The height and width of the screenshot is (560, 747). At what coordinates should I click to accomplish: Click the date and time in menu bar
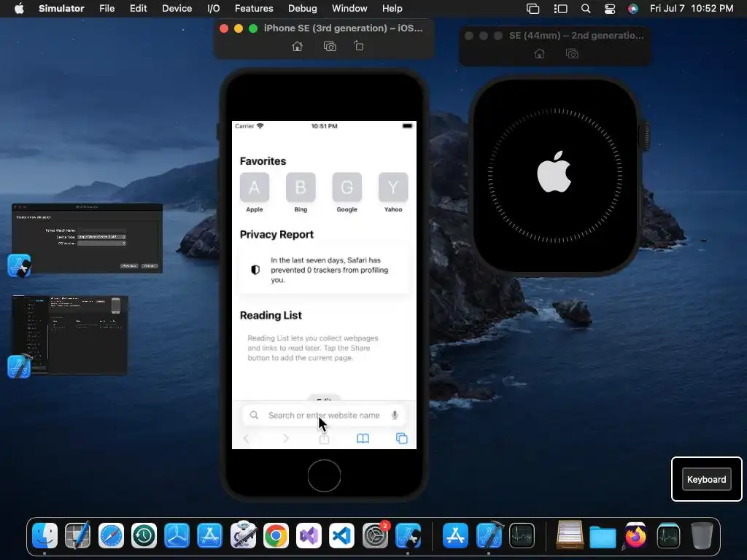coord(692,9)
